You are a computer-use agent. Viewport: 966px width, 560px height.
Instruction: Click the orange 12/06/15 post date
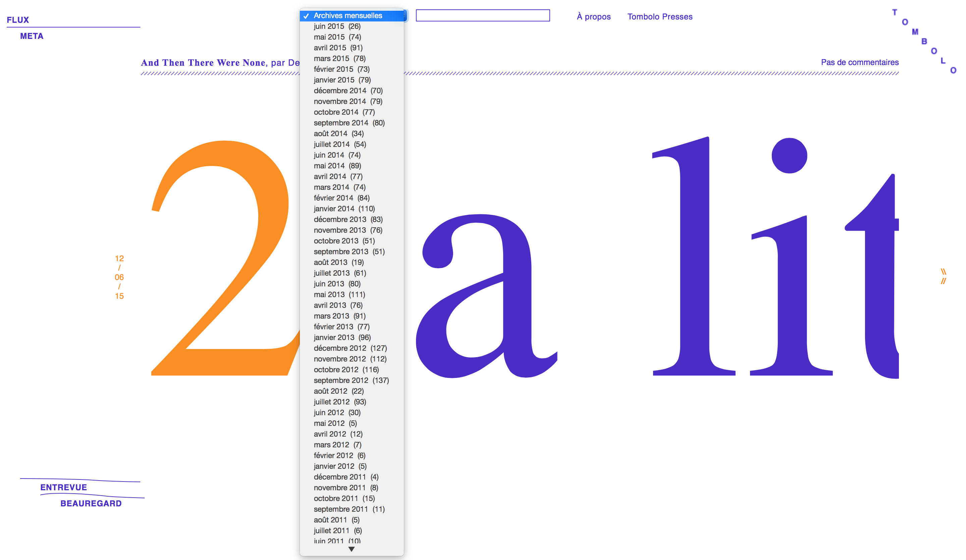[119, 277]
